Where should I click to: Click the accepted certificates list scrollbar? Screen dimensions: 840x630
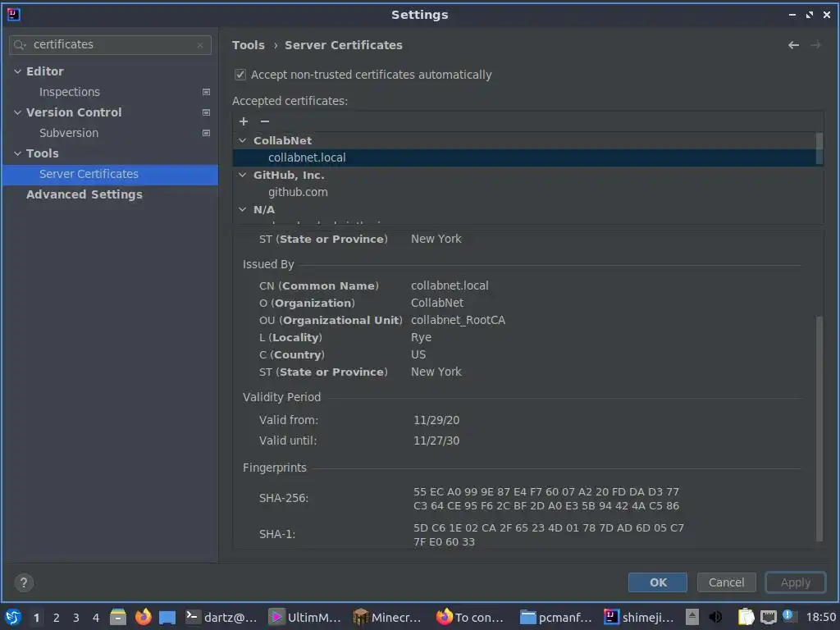point(819,148)
